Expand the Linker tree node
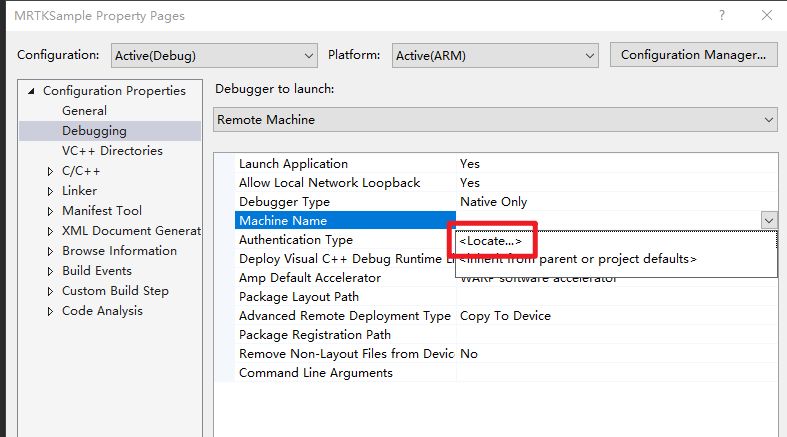 coord(50,191)
